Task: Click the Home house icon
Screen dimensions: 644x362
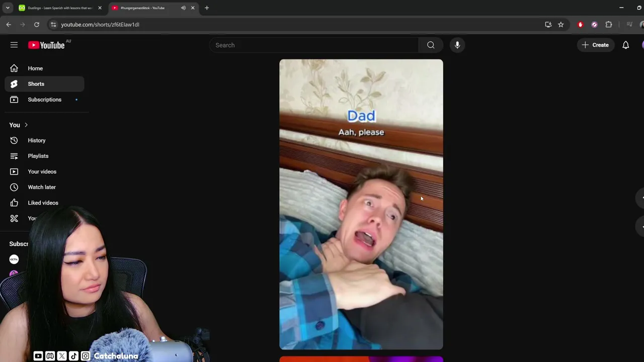Action: [x=14, y=68]
